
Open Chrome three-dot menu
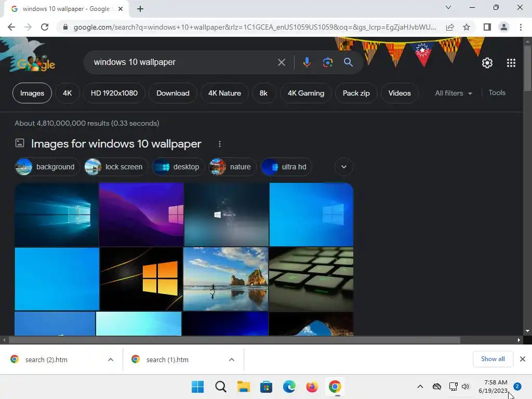click(x=521, y=27)
